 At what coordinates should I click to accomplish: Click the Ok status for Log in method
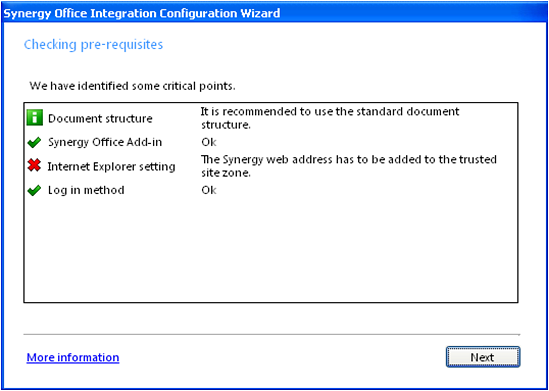pyautogui.click(x=209, y=190)
